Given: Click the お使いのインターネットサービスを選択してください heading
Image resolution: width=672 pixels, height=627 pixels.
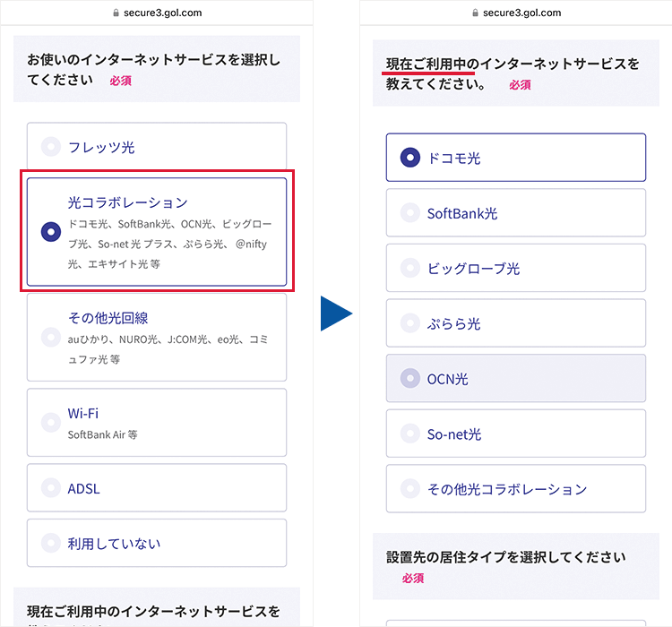Looking at the screenshot, I should 154,70.
